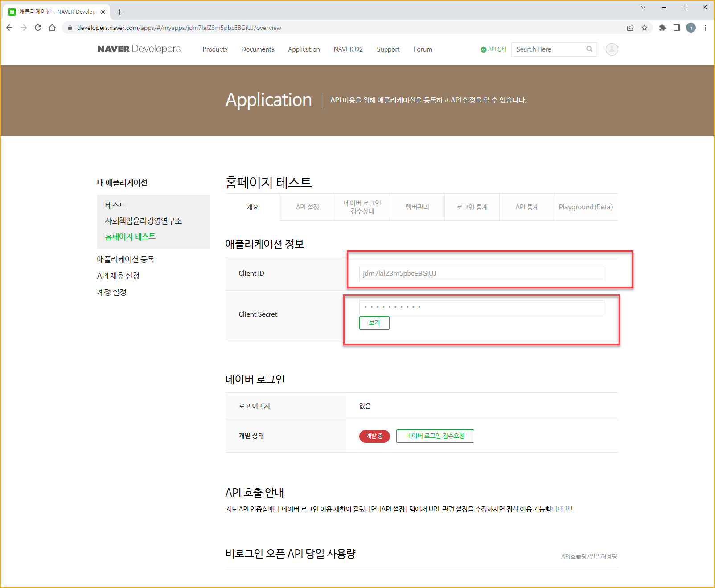Switch to the 멤버관리 tab

point(417,207)
